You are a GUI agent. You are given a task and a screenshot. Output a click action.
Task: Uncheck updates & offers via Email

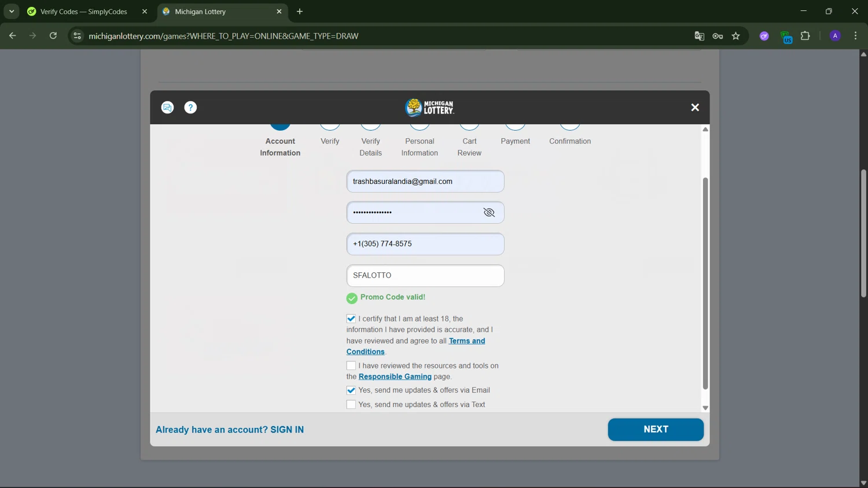[x=351, y=390]
